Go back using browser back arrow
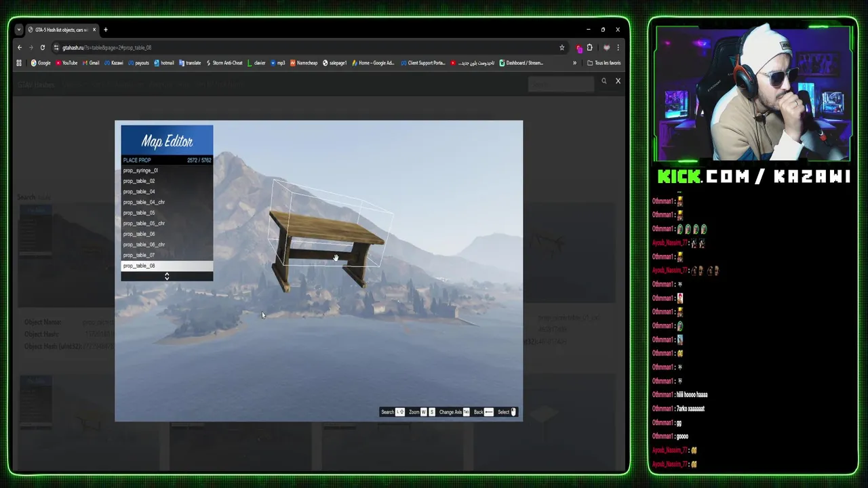The height and width of the screenshot is (488, 868). [x=20, y=47]
